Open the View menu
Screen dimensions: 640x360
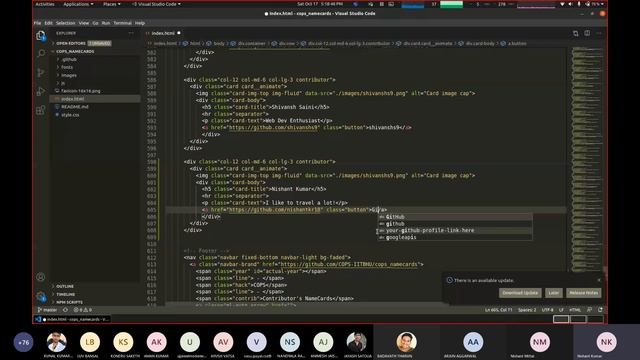click(x=84, y=23)
